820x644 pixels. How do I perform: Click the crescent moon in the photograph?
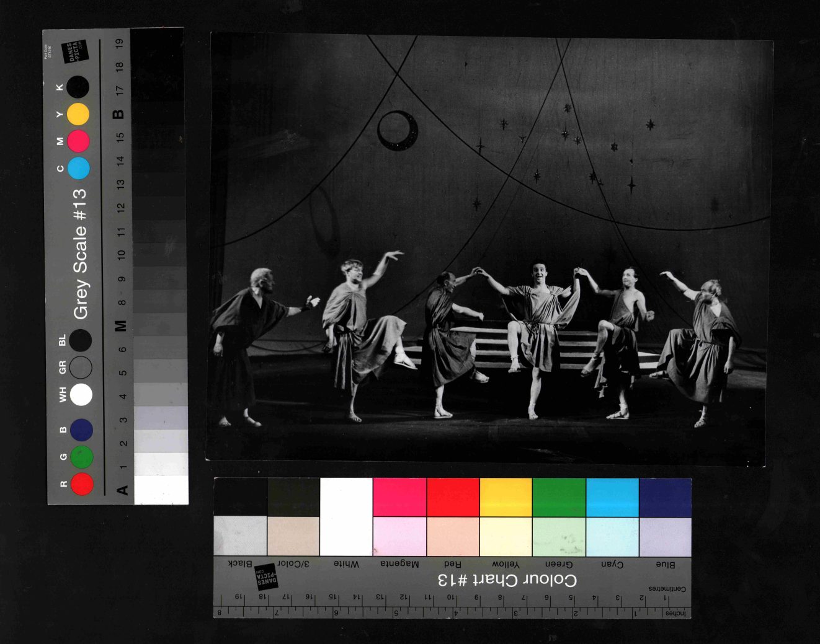pos(398,130)
